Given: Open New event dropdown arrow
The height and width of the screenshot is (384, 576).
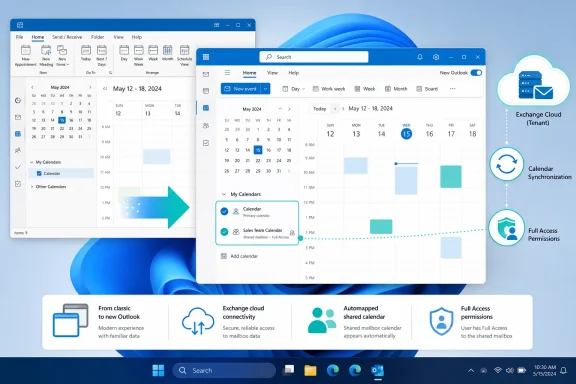Looking at the screenshot, I should point(265,89).
